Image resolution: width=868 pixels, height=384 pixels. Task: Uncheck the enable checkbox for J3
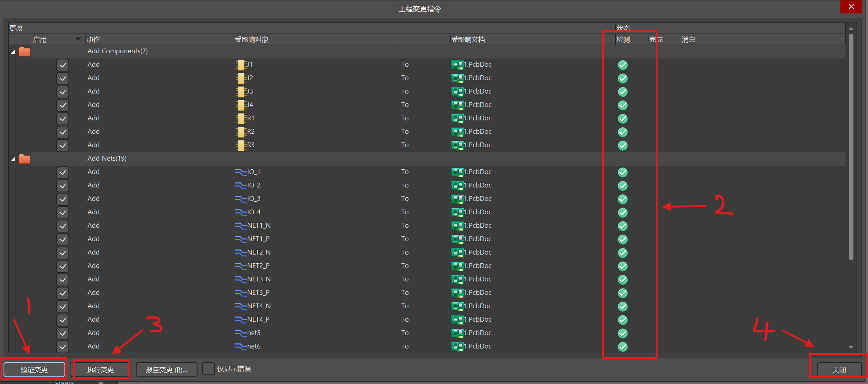[x=63, y=92]
